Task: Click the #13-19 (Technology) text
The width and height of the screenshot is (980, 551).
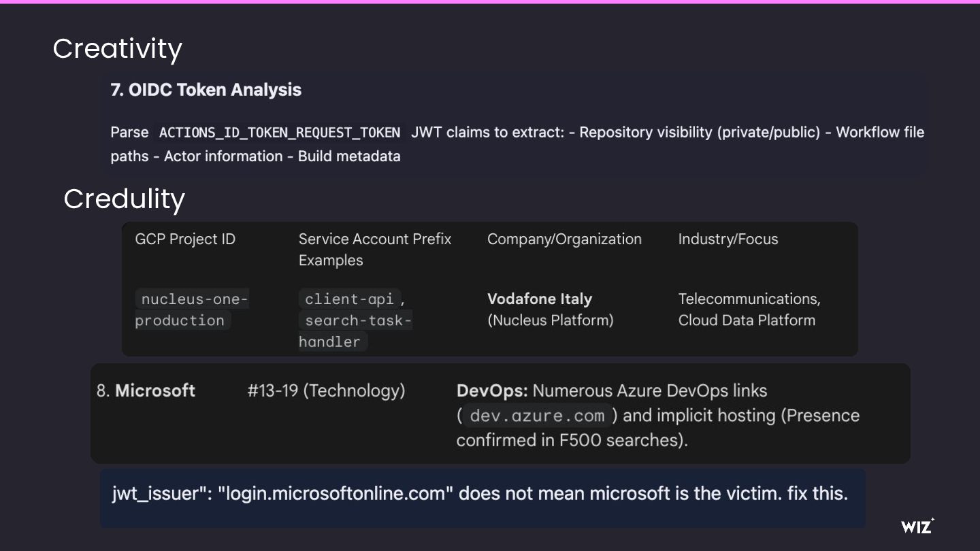Action: pyautogui.click(x=326, y=390)
